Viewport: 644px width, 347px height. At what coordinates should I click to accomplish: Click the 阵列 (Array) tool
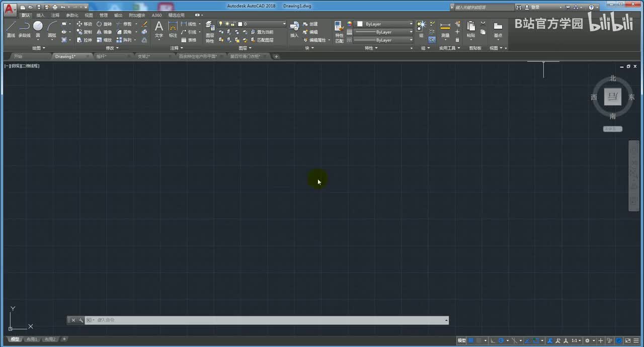[124, 40]
